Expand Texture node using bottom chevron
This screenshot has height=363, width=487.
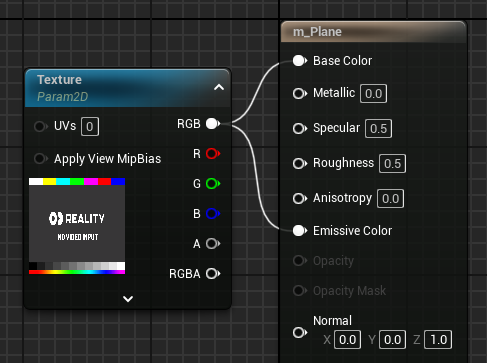[x=128, y=299]
